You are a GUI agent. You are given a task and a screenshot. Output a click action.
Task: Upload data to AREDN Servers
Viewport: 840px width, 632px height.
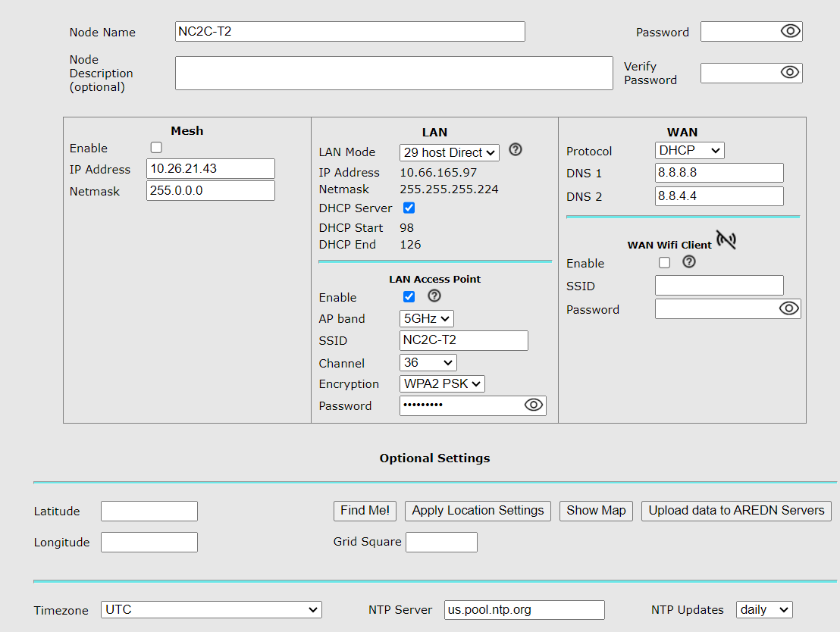[x=736, y=511]
